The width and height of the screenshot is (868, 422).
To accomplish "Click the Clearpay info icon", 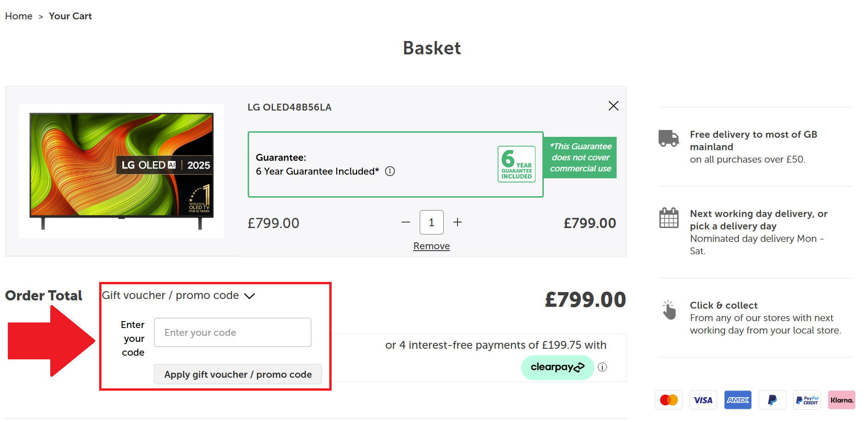I will pyautogui.click(x=602, y=367).
